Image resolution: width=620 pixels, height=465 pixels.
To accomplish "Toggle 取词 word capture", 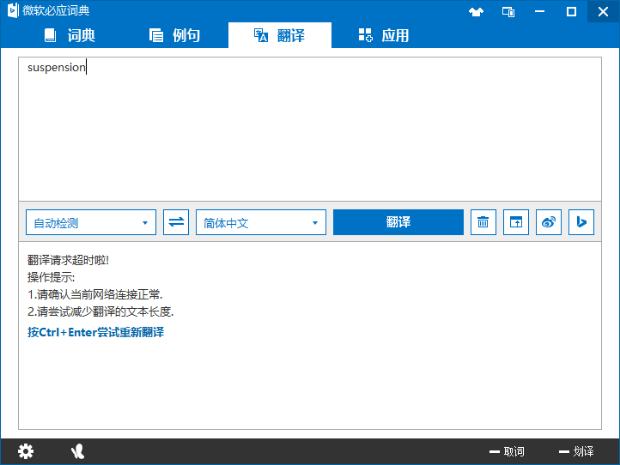I will point(507,451).
